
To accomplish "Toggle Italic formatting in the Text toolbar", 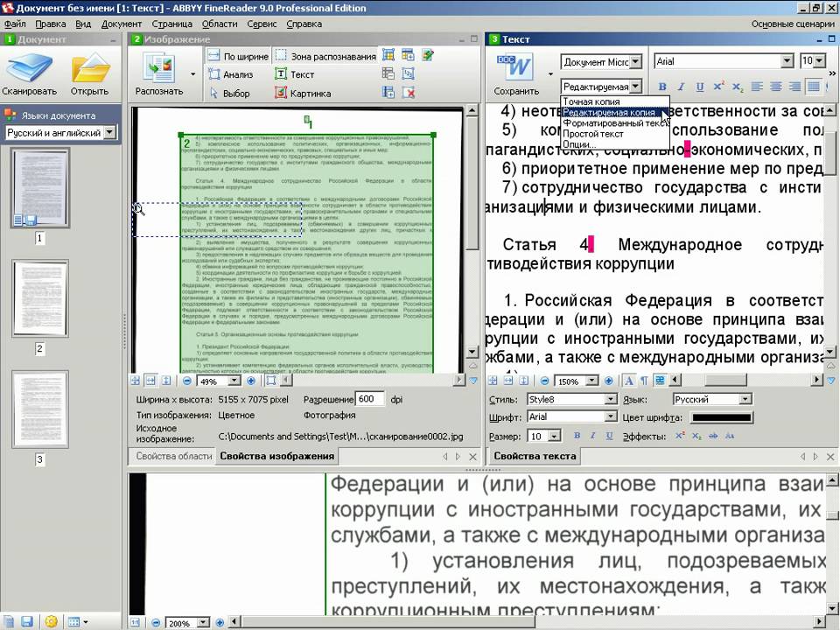I will (682, 87).
